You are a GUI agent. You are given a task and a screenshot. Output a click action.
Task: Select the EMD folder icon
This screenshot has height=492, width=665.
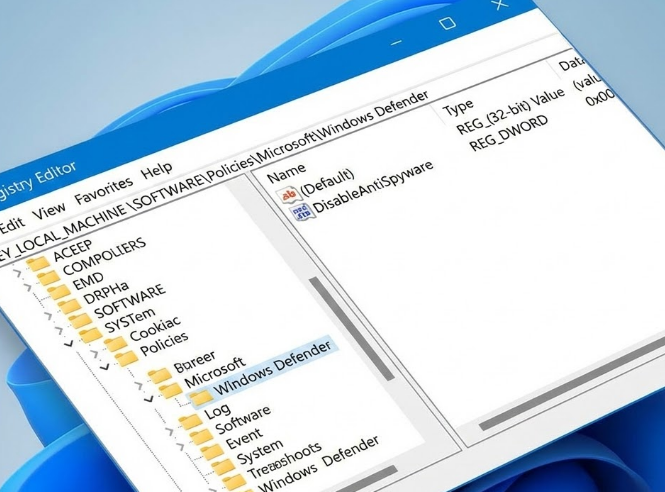(x=59, y=293)
